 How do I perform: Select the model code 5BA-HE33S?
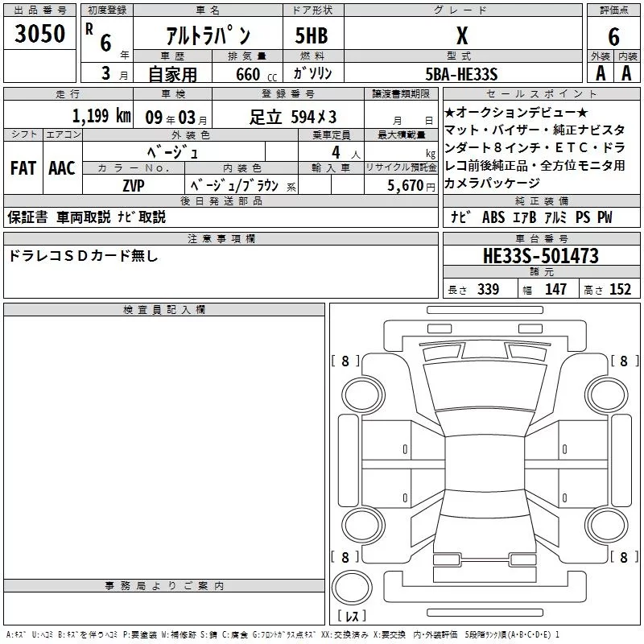[461, 74]
